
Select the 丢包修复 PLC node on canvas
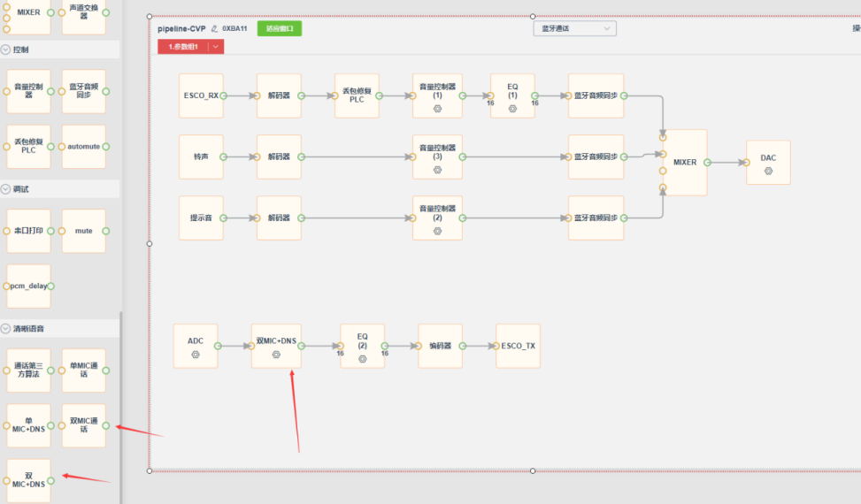point(357,95)
